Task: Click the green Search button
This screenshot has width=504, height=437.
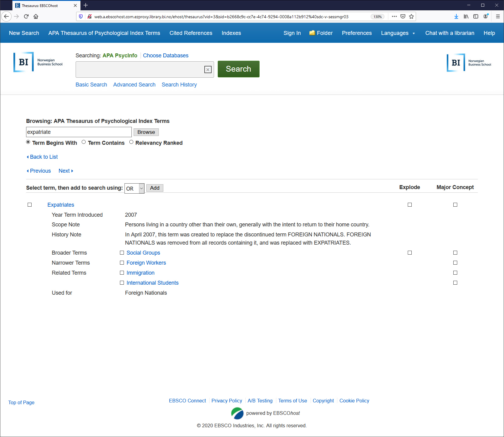Action: point(238,69)
